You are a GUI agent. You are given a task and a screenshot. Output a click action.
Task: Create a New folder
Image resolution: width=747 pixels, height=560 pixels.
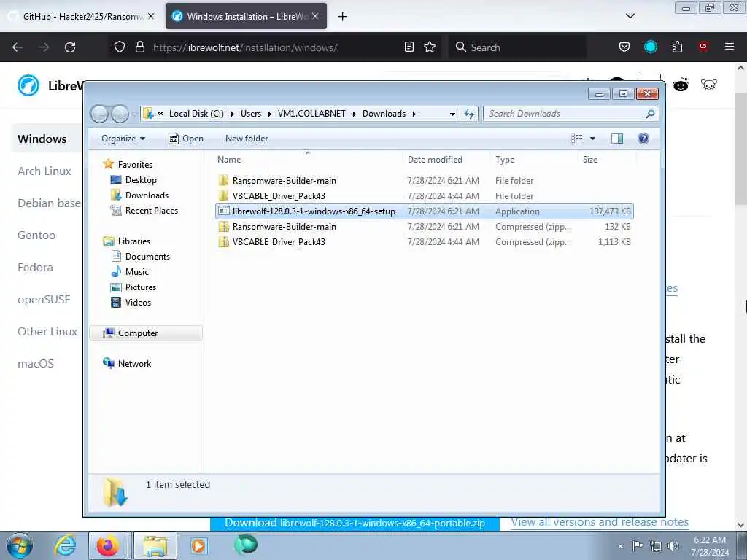(x=247, y=139)
